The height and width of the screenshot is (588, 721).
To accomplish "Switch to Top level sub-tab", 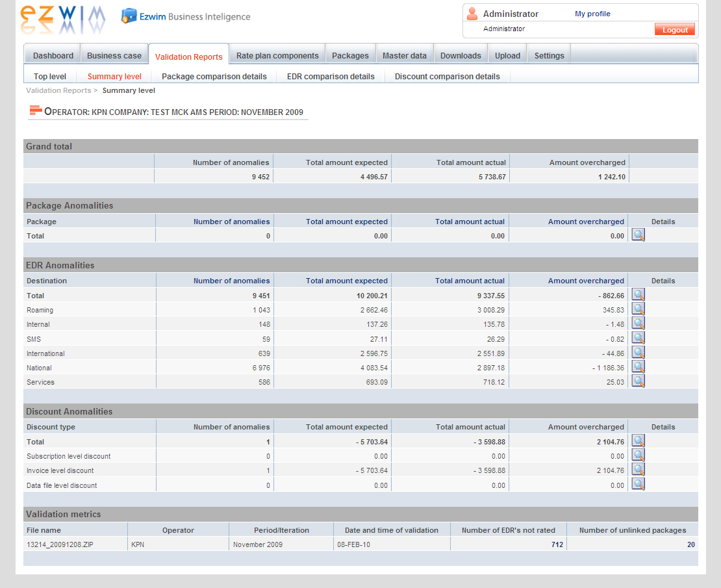I will 50,77.
